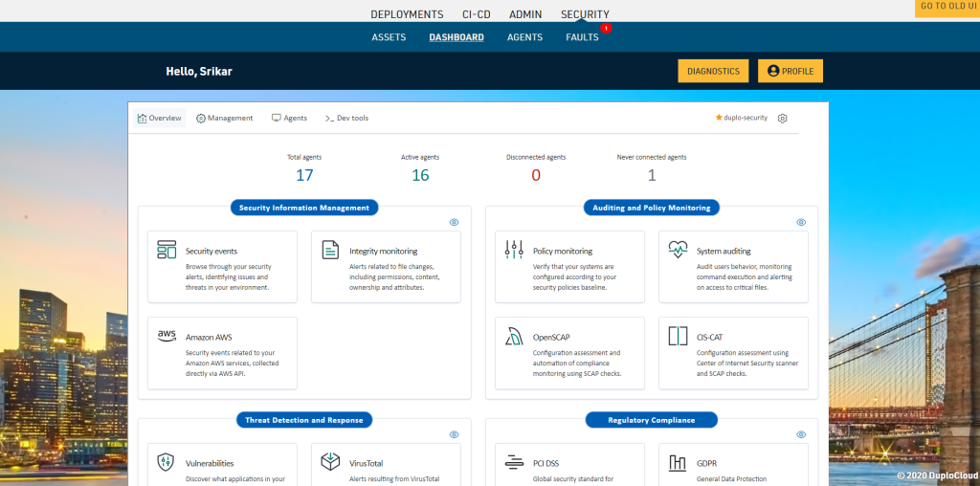The height and width of the screenshot is (486, 980).
Task: Switch to the Dev tools tab
Action: [346, 119]
